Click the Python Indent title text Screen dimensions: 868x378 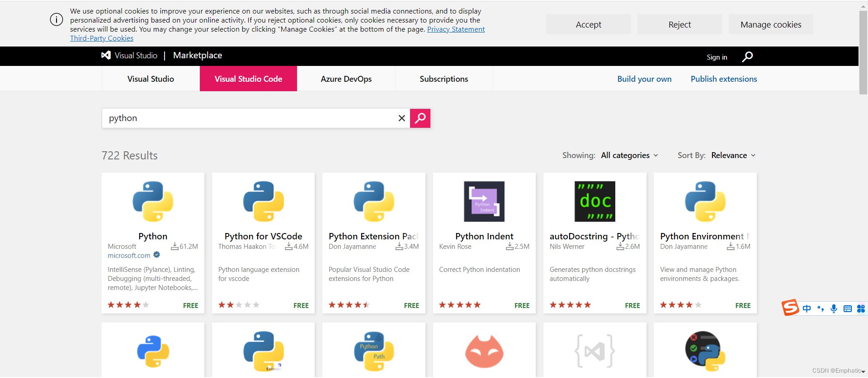pyautogui.click(x=484, y=236)
